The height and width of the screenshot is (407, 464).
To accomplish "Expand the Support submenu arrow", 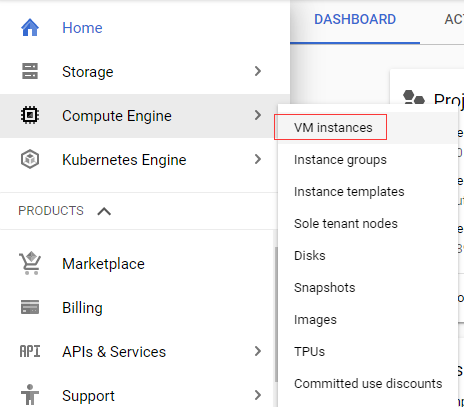I will (x=258, y=395).
